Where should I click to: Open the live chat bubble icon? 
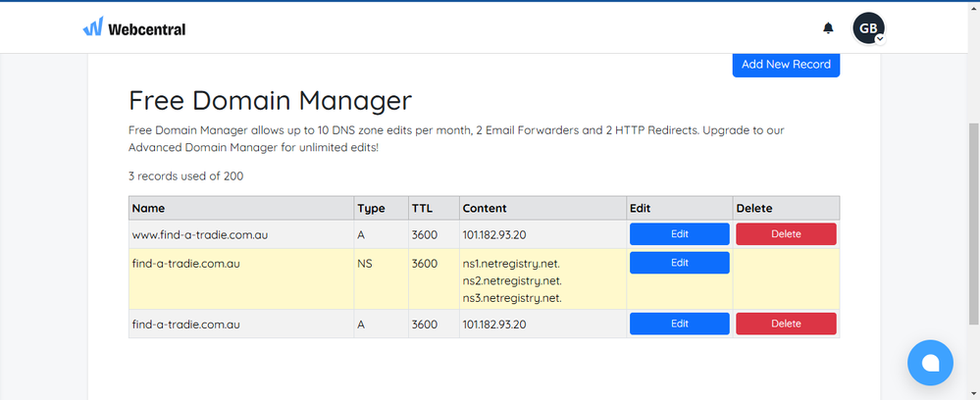coord(930,363)
